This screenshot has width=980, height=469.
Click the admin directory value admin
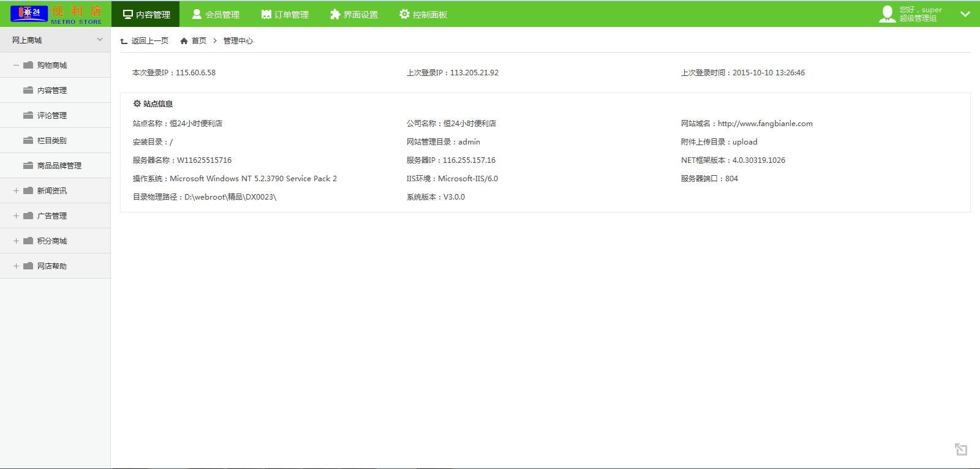coord(469,141)
